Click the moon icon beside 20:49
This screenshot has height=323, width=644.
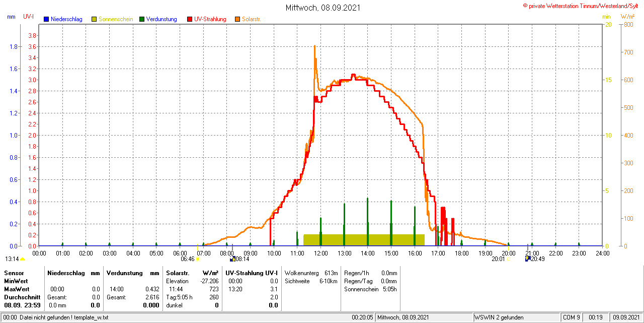(x=527, y=259)
